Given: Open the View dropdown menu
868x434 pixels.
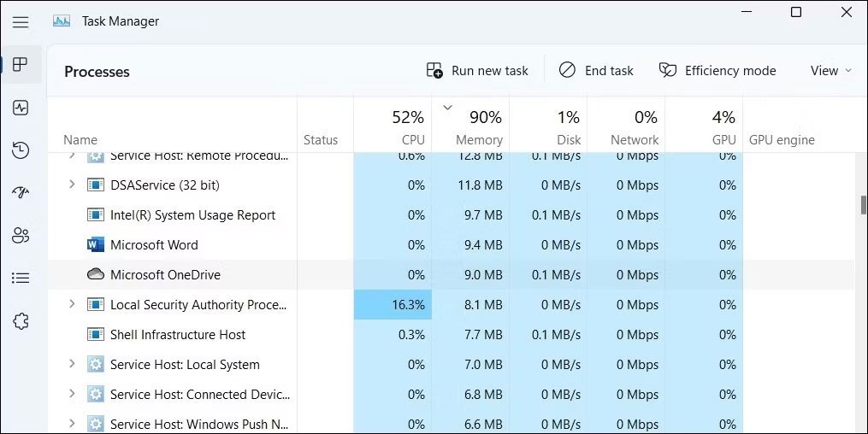Looking at the screenshot, I should coord(830,71).
